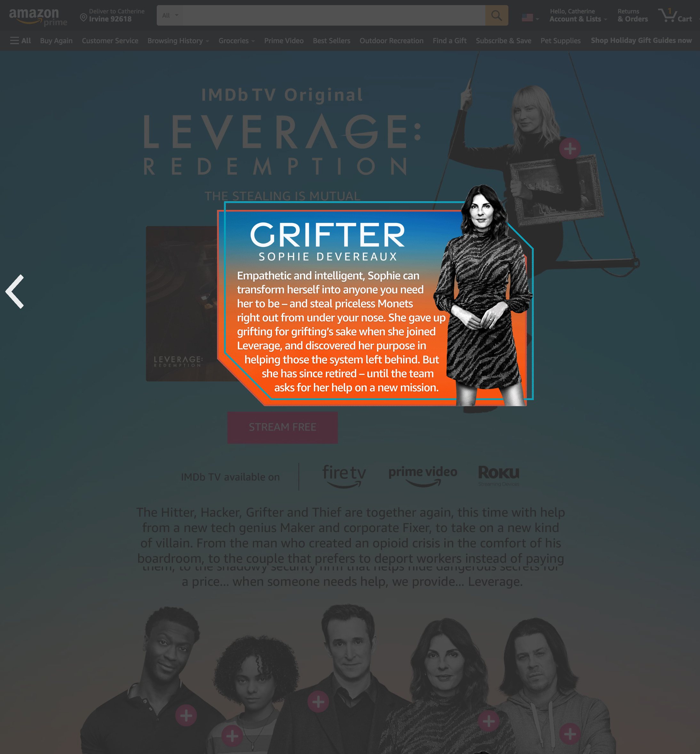This screenshot has height=754, width=700.
Task: Click the search bar magnifying glass icon
Action: [x=497, y=15]
